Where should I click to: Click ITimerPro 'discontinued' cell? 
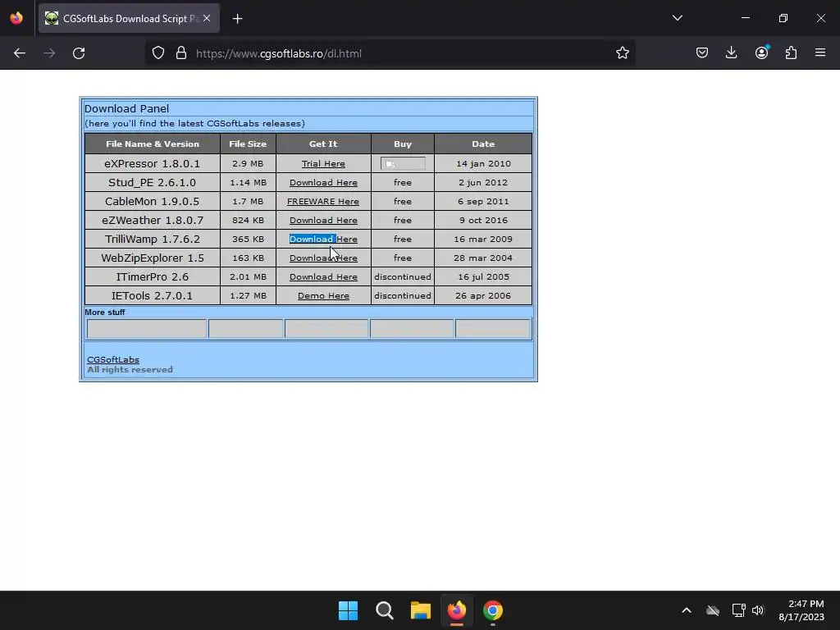(x=403, y=277)
